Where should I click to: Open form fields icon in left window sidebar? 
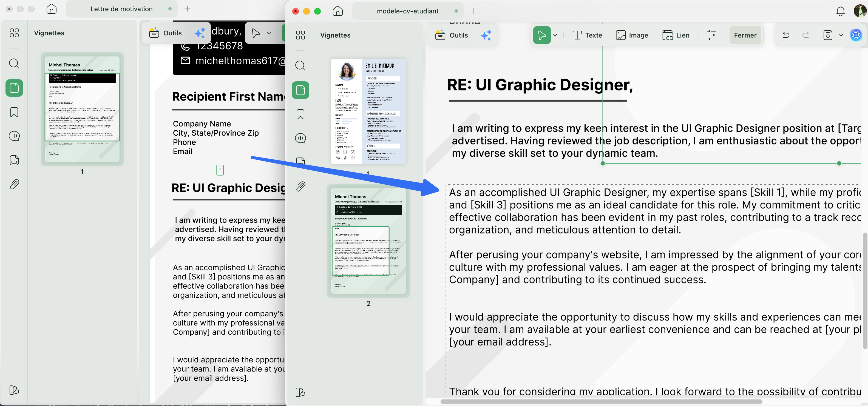(14, 160)
